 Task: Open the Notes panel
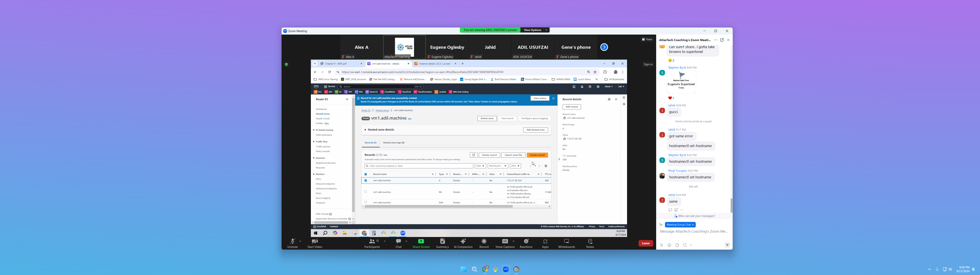[x=590, y=241]
